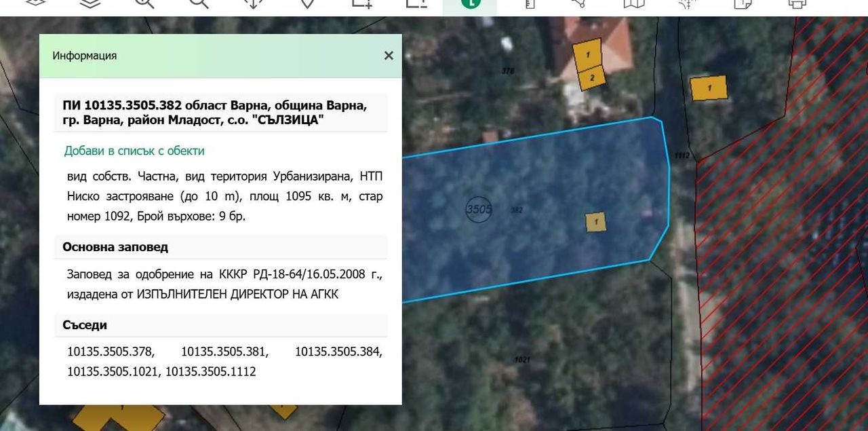
Task: Click the map pin marker tool icon
Action: (x=307, y=3)
